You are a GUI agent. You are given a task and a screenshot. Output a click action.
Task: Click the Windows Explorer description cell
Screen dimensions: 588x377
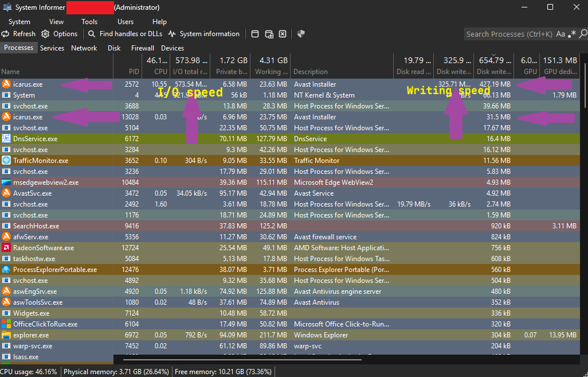click(320, 335)
